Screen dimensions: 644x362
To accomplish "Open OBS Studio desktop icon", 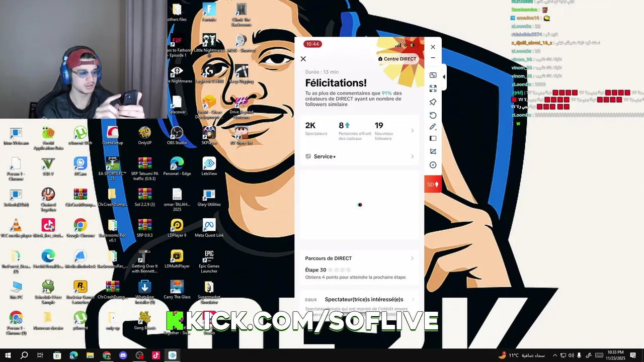I will [x=177, y=136].
